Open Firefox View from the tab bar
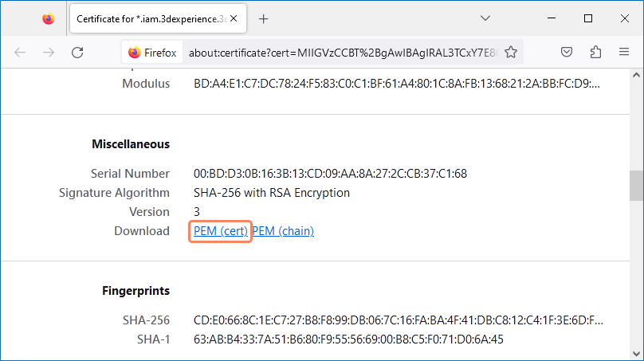 [x=49, y=18]
